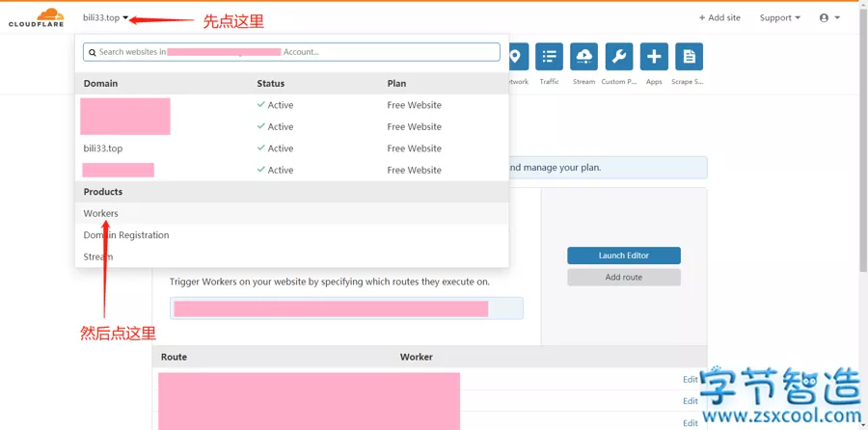This screenshot has width=868, height=430.
Task: Open the Apps plus icon
Action: pyautogui.click(x=654, y=57)
